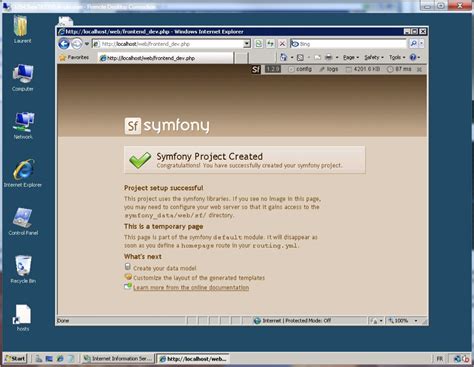
Task: Click the symfony logo on page
Action: coord(167,126)
